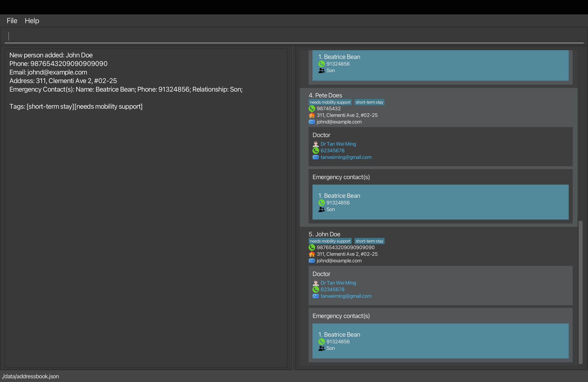
Task: Open the File menu
Action: pyautogui.click(x=12, y=21)
